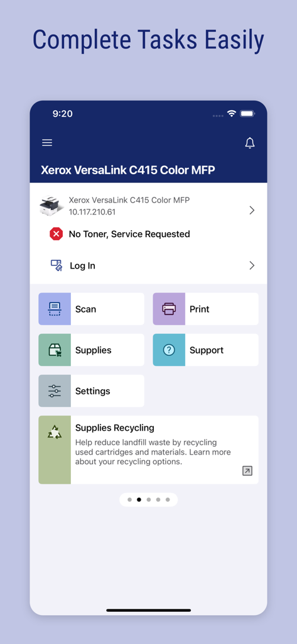
Task: Open Supplies Recycling external link arrow
Action: (x=247, y=471)
